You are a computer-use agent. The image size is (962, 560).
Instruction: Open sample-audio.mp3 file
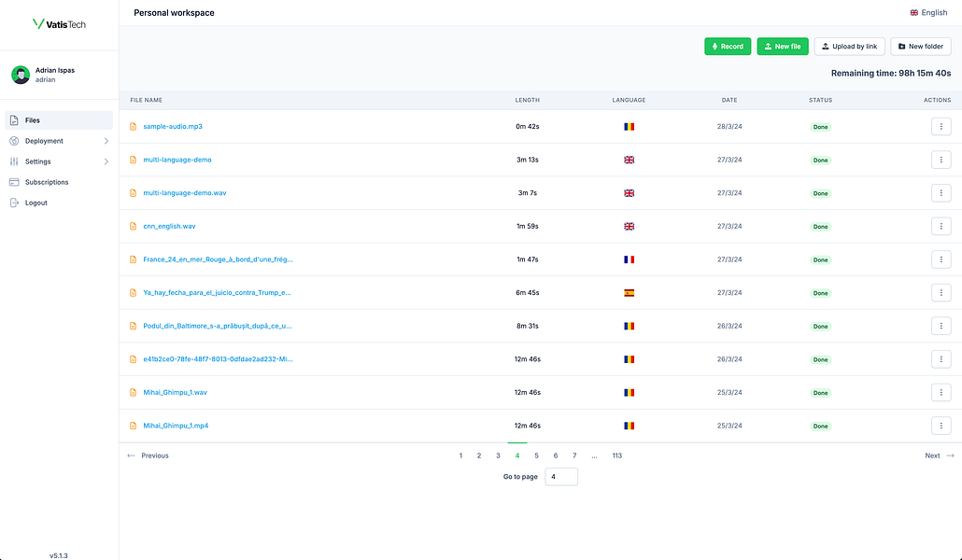(173, 126)
